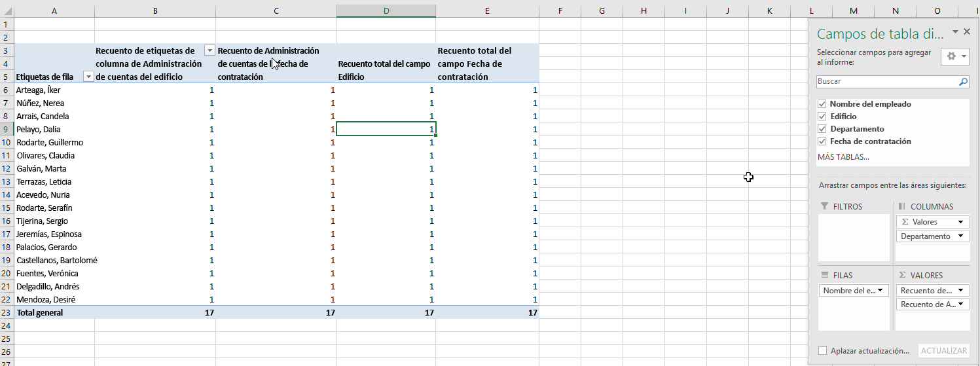Viewport: 980px width, 366px height.
Task: Uncheck the Nombre del empleado field
Action: point(822,104)
